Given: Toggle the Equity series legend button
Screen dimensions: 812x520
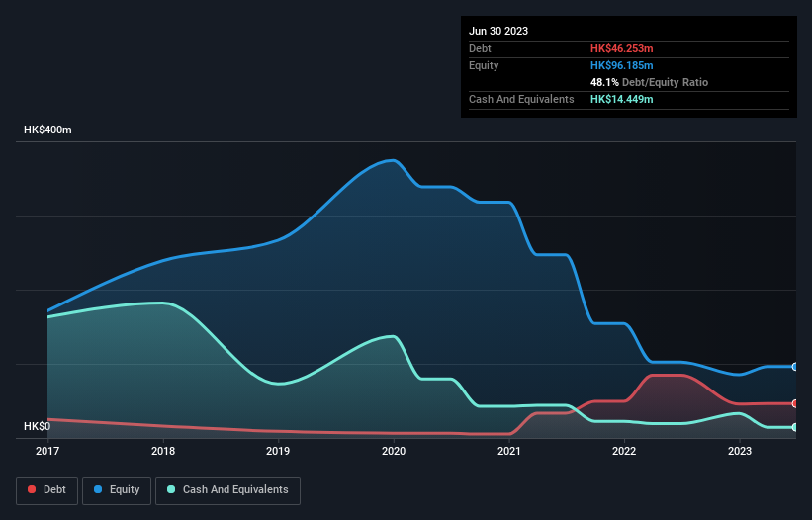Looking at the screenshot, I should click(117, 490).
